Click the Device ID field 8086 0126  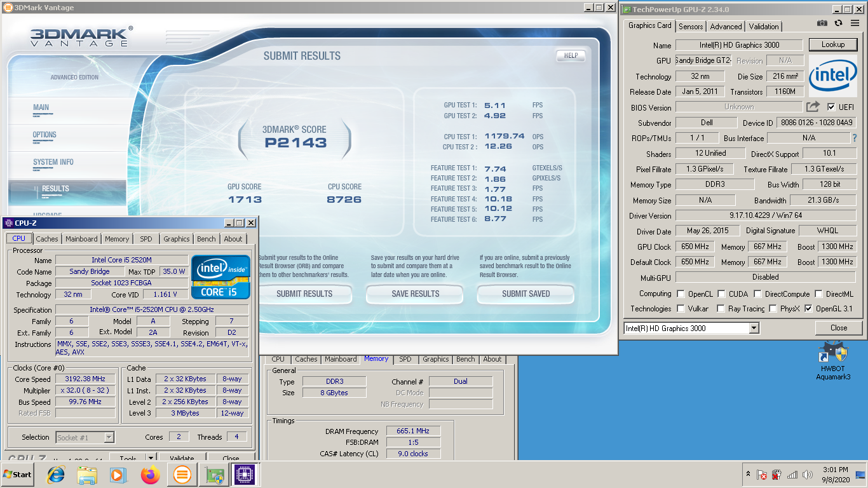[x=816, y=123]
